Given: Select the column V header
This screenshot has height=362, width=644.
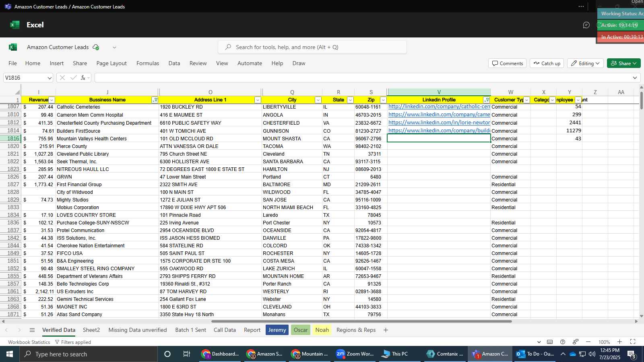Looking at the screenshot, I should [439, 92].
